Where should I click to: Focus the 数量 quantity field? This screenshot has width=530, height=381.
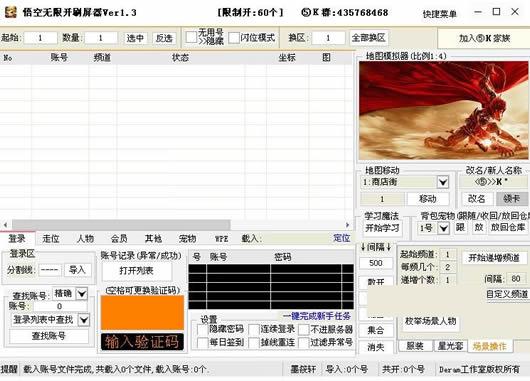point(101,38)
